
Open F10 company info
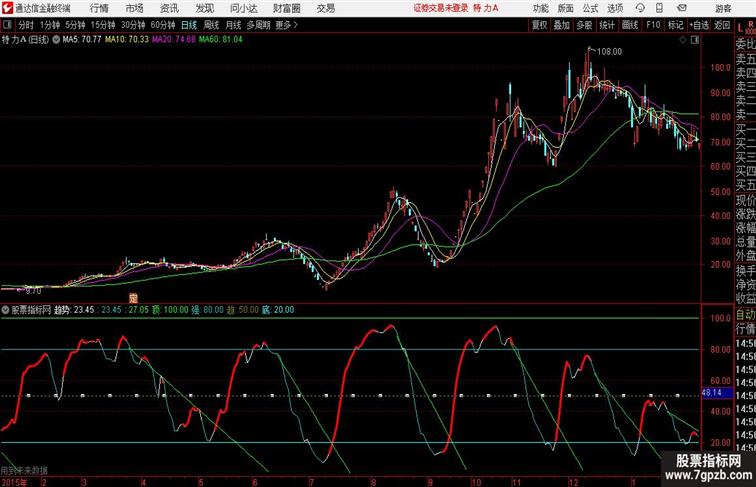pos(653,25)
